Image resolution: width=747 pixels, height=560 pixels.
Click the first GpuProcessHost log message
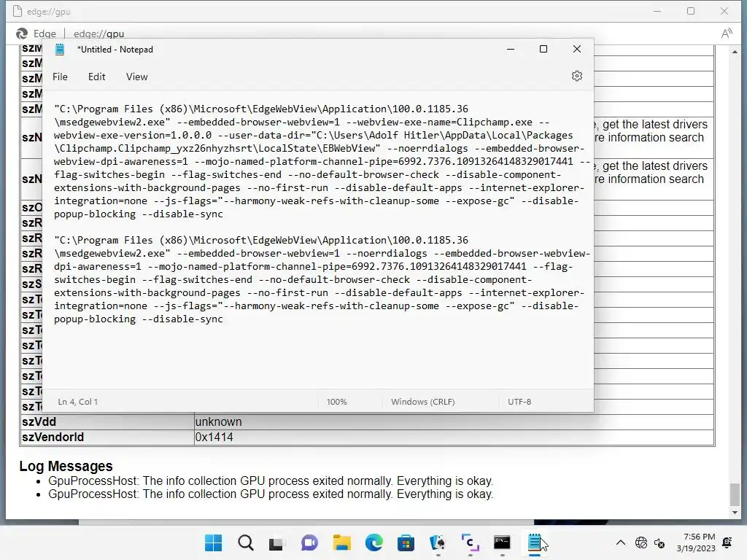[271, 481]
